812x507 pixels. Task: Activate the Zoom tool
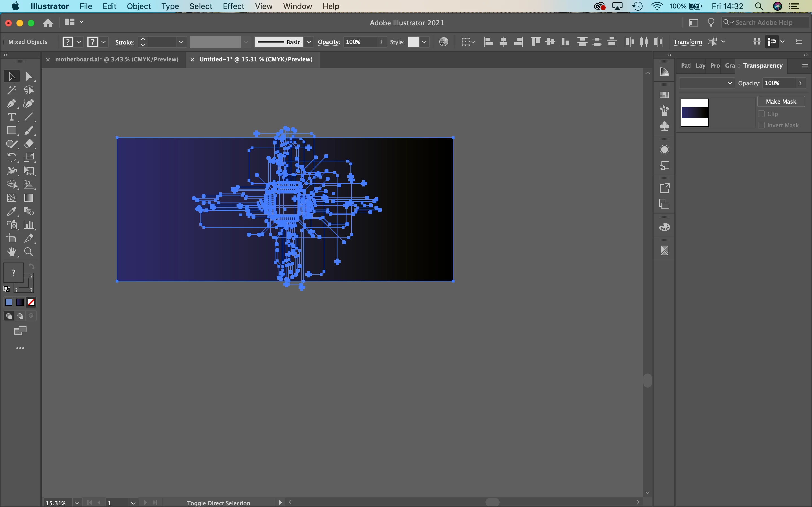pyautogui.click(x=29, y=252)
